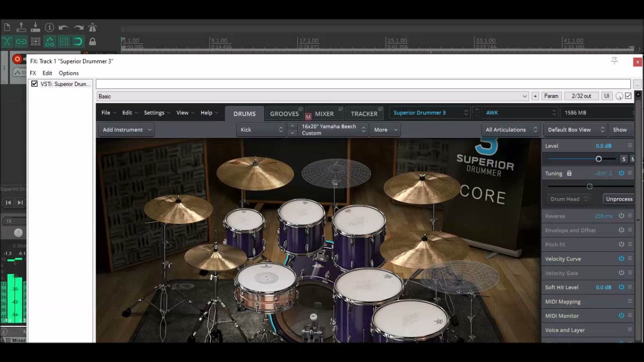Toggle the Reverse power button

(x=621, y=216)
